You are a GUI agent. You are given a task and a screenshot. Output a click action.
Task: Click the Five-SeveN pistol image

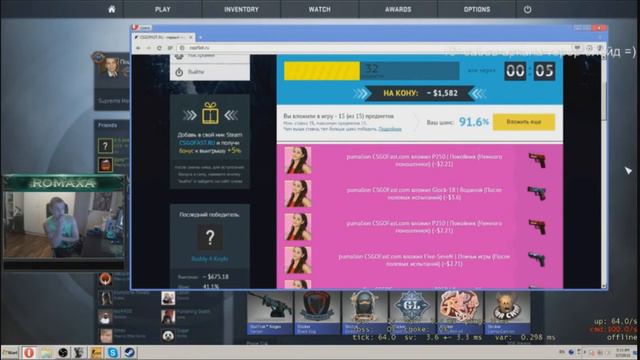tap(537, 259)
